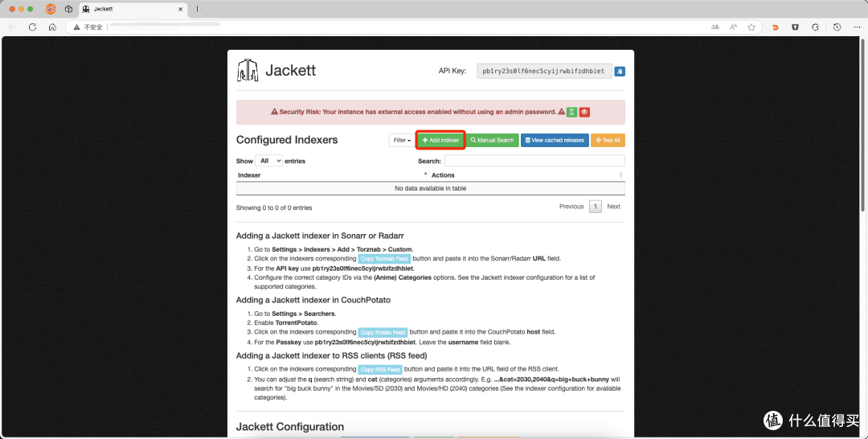Open the browser more options ellipsis menu
Viewport: 868px width, 439px height.
tap(857, 27)
